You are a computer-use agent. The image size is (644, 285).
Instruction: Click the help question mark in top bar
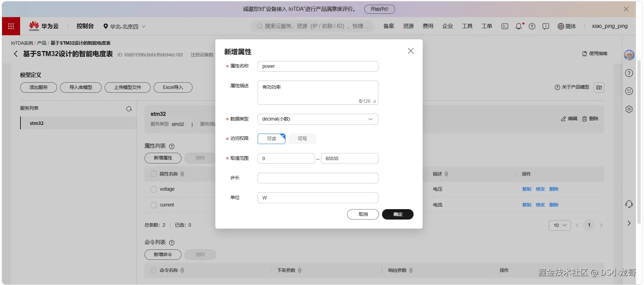point(532,26)
